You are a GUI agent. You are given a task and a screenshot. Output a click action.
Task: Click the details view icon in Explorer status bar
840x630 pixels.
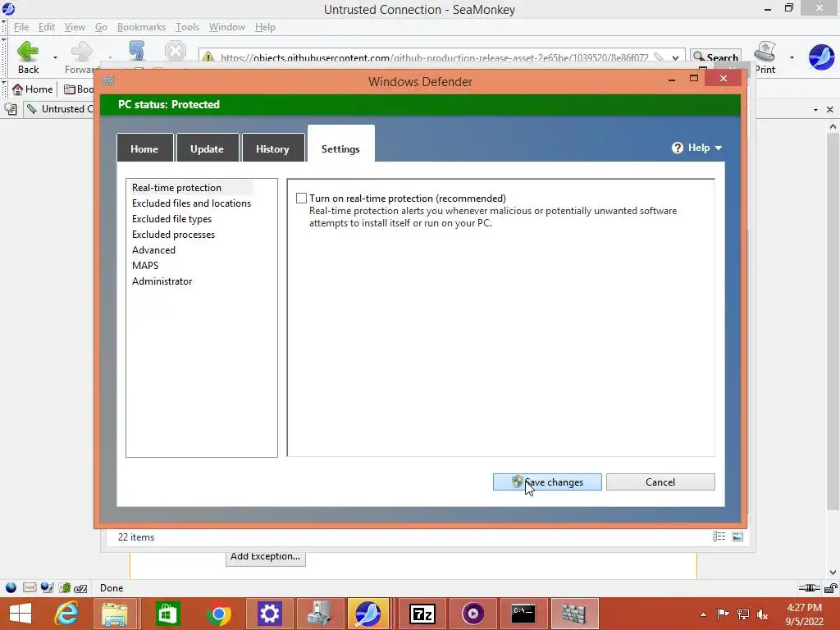[x=719, y=536]
